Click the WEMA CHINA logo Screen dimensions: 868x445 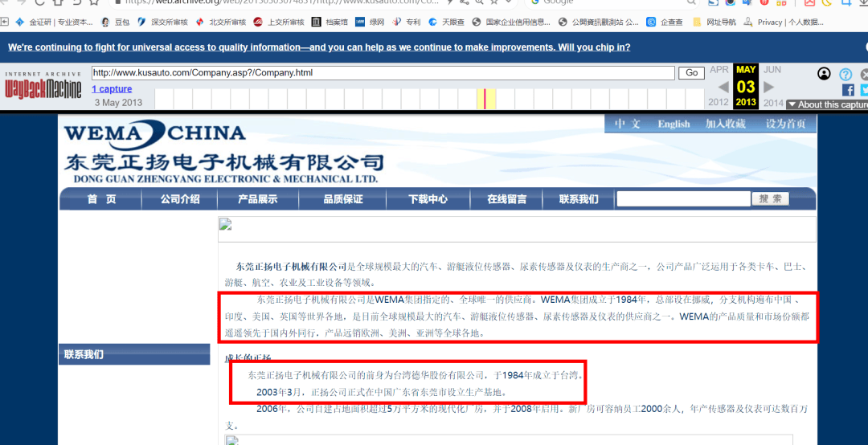155,133
